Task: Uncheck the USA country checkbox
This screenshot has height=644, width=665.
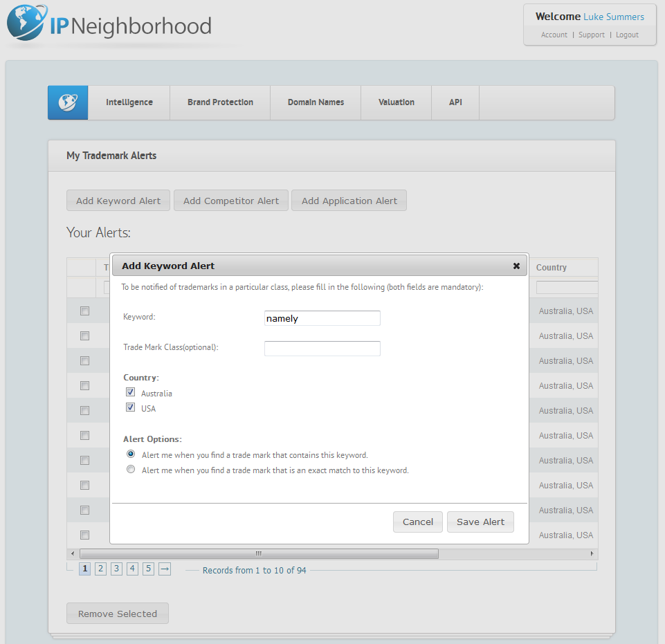Action: tap(130, 407)
